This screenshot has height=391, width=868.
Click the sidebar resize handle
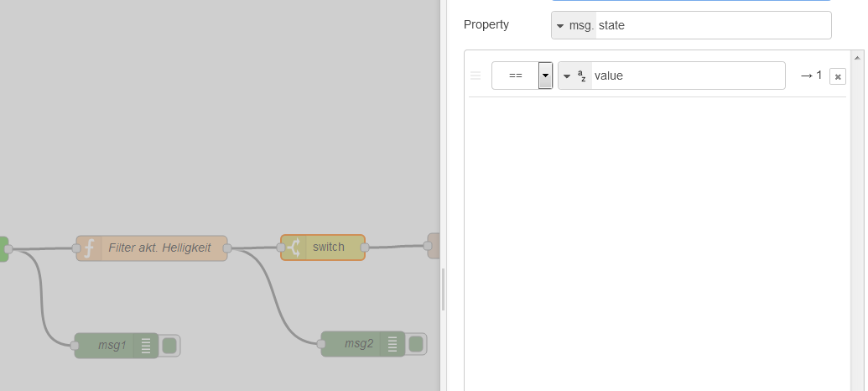pos(443,289)
